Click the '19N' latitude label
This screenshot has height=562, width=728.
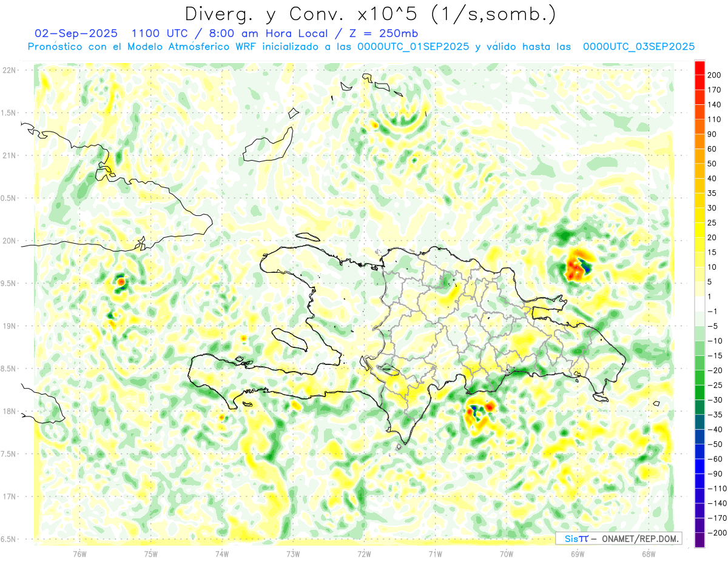tap(9, 326)
